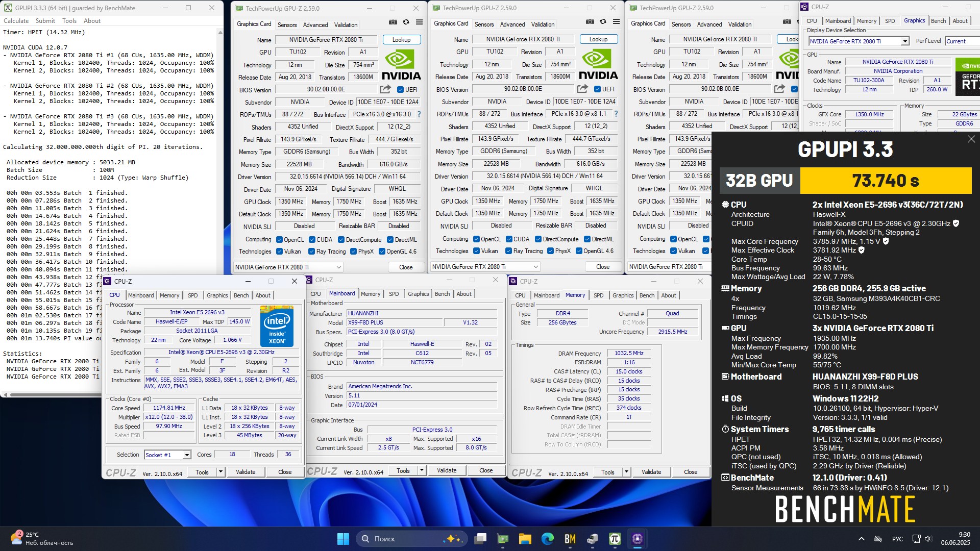
Task: Toggle DirectCompute checkbox in leftmost GPU-Z window
Action: (341, 240)
